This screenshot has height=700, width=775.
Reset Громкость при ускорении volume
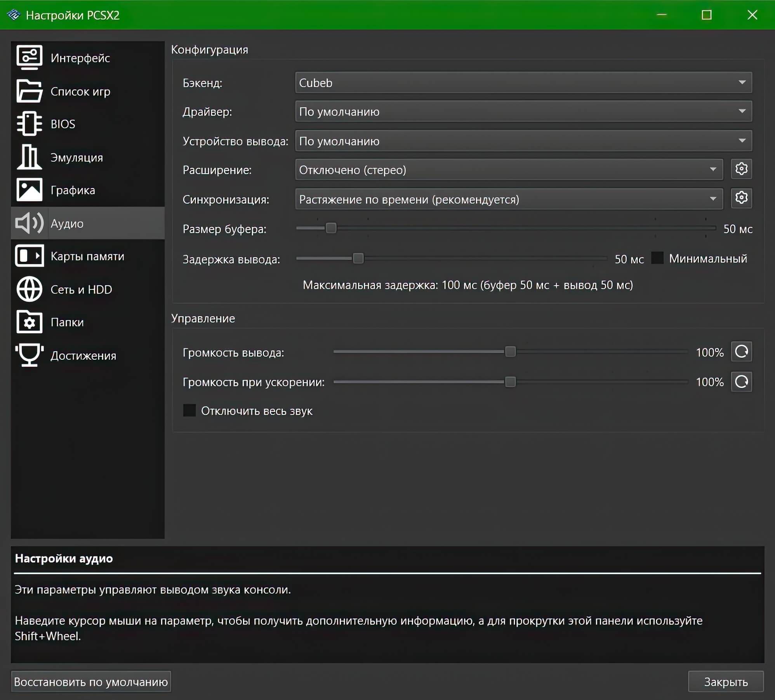click(x=741, y=381)
